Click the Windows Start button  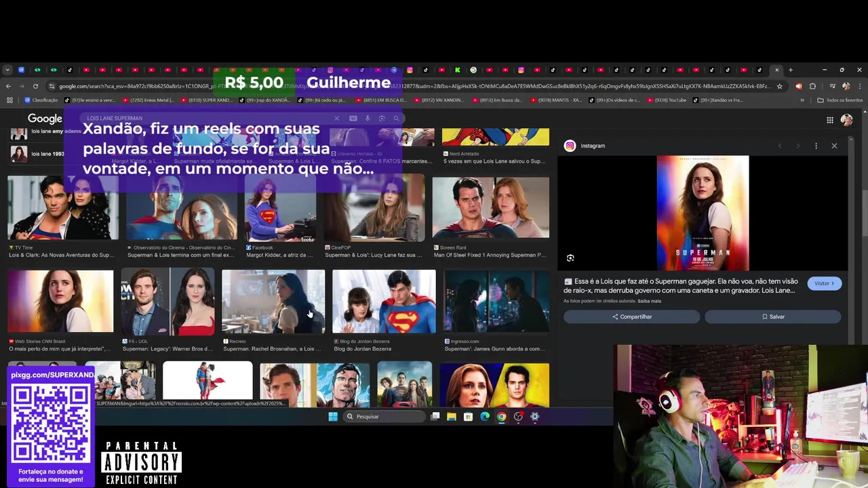click(333, 416)
